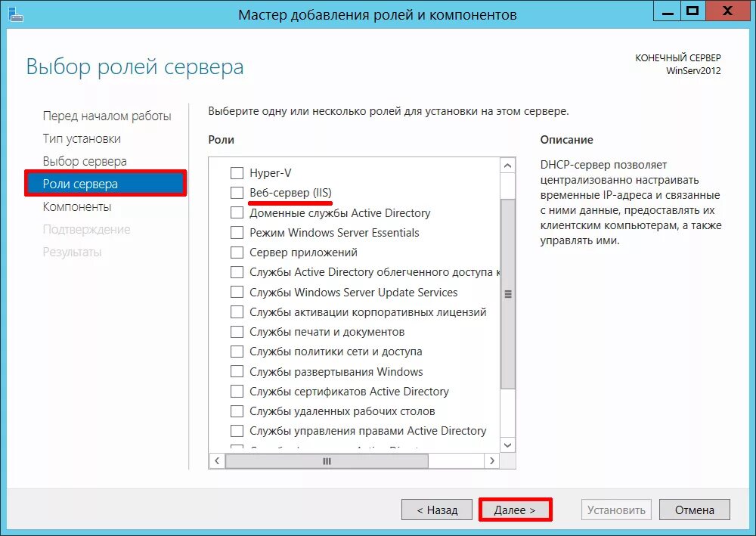Image resolution: width=756 pixels, height=536 pixels.
Task: Open the Тип установки step
Action: pos(82,139)
